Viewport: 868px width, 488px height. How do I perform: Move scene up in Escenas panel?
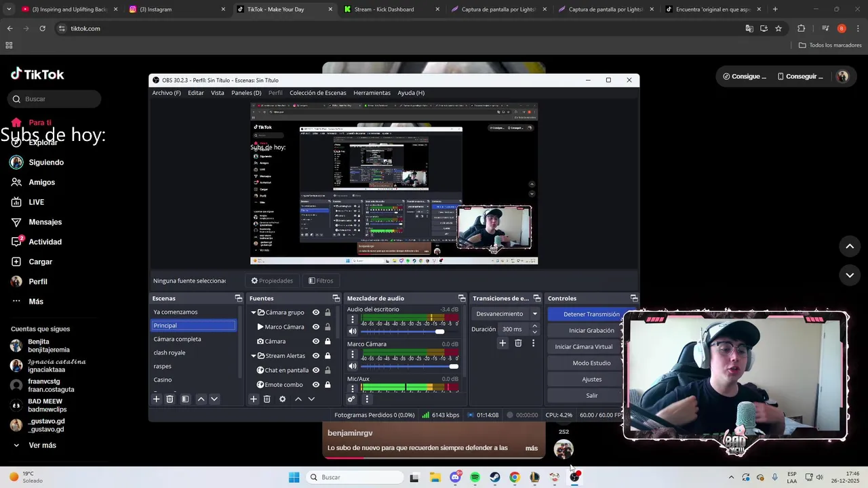click(201, 399)
